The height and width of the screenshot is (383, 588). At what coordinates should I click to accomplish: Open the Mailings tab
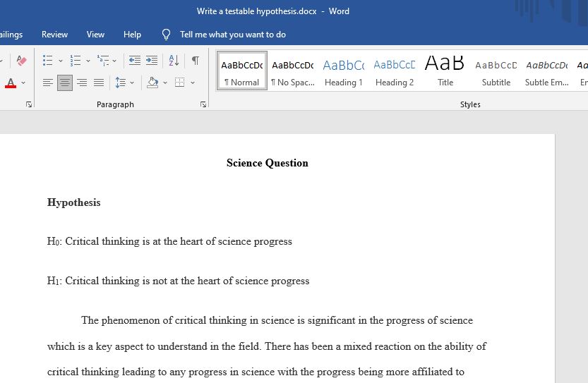tap(11, 35)
